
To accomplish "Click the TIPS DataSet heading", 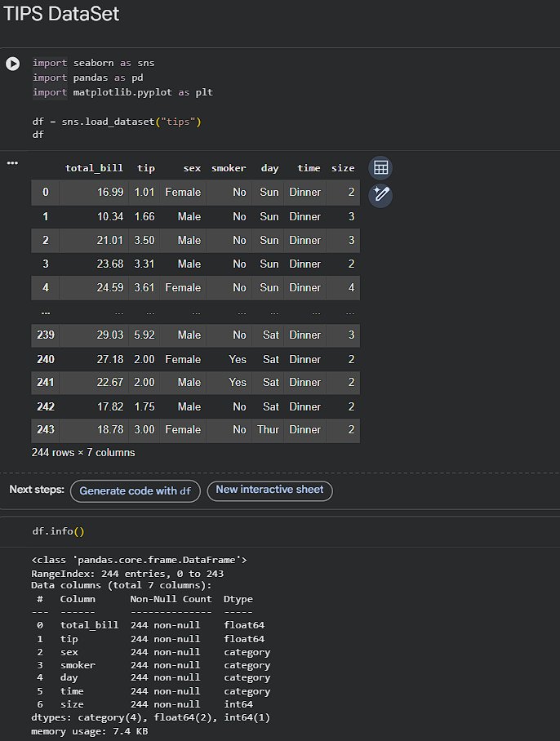I will (61, 14).
